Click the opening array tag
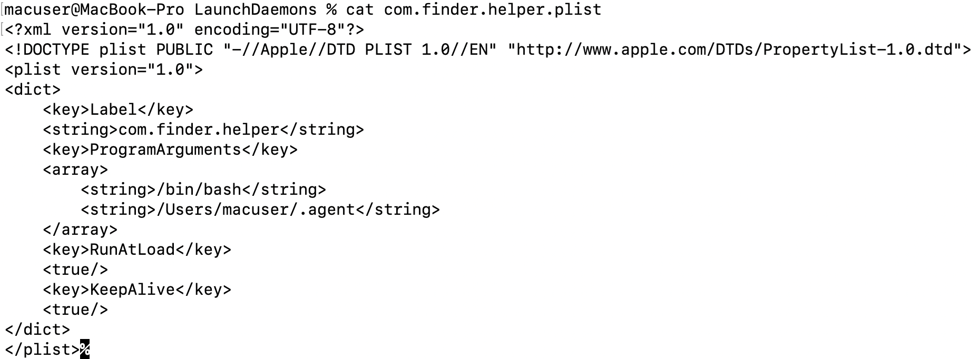The height and width of the screenshot is (359, 980). point(75,169)
